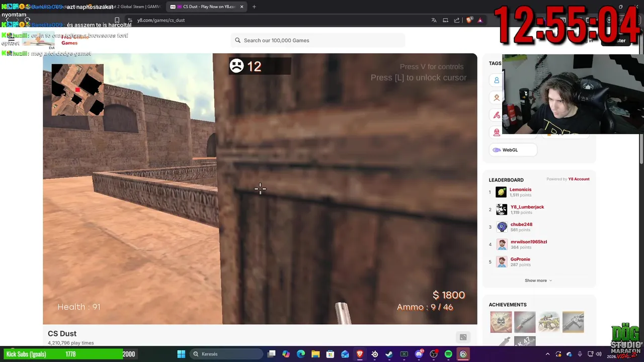Viewport: 644px width, 362px height.
Task: Open Outlook from the taskbar
Action: tap(345, 354)
